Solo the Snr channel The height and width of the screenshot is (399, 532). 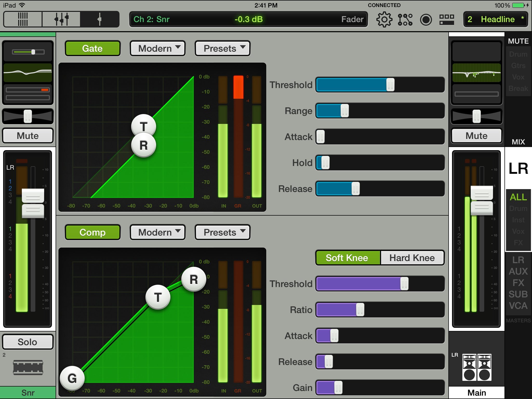click(28, 342)
